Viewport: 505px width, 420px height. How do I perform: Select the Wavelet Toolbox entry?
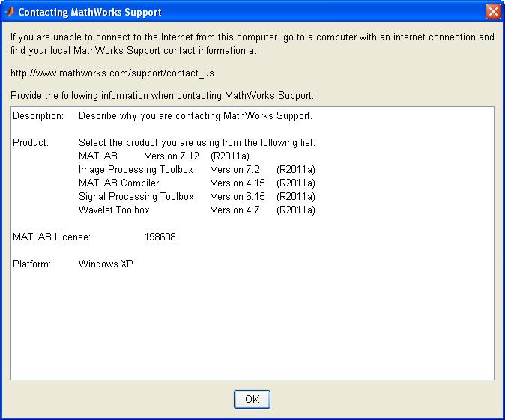point(114,210)
